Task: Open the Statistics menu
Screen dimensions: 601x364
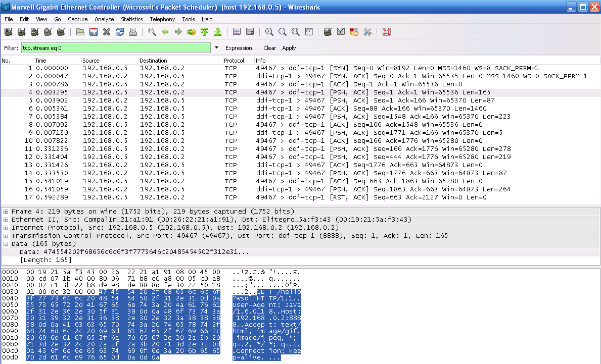Action: tap(131, 19)
